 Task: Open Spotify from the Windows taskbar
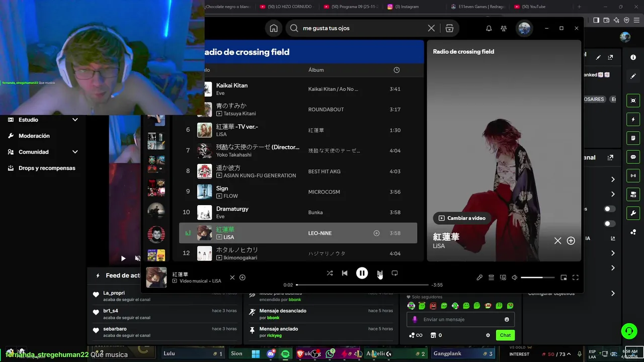coord(285,354)
